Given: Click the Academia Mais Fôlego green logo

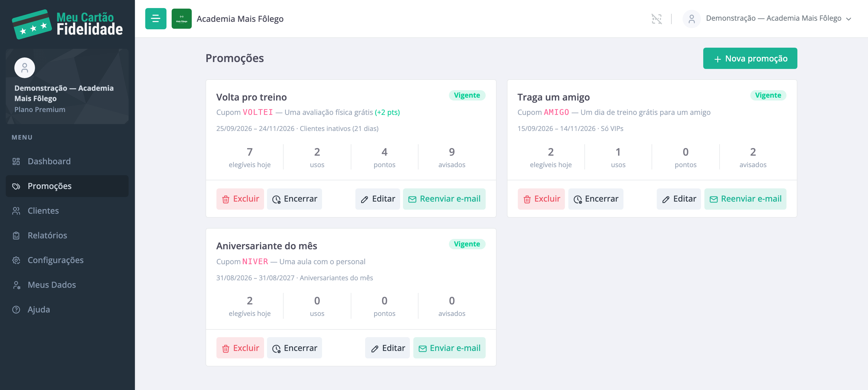Looking at the screenshot, I should [x=181, y=19].
